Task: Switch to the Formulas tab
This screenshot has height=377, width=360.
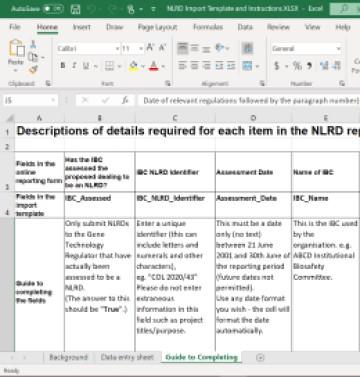Action: pos(208,27)
